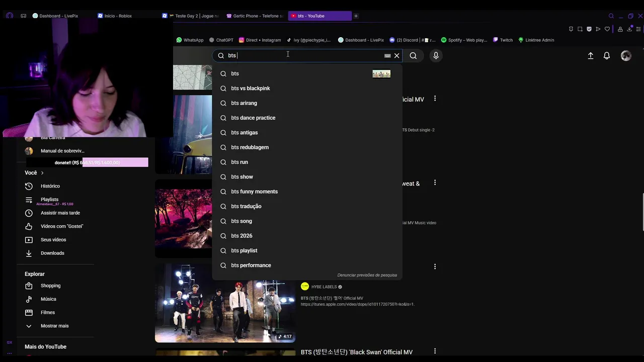Open the browser downloads icon
Screen dimensions: 644x362
coord(629,29)
